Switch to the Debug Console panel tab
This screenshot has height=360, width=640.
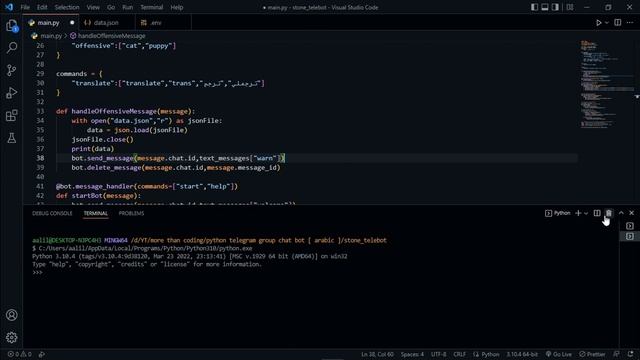(x=52, y=213)
